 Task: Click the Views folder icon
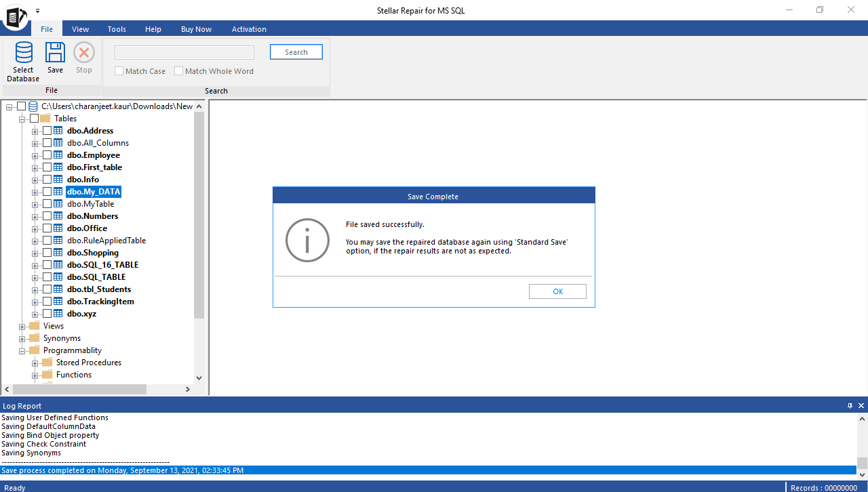(34, 326)
